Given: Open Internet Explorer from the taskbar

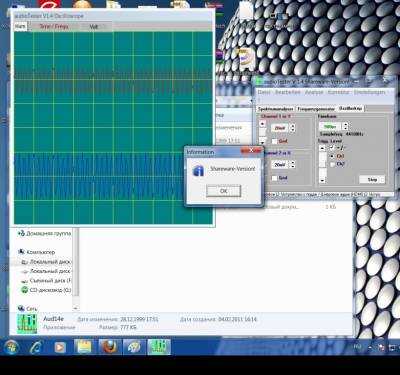Looking at the screenshot, I should (36, 348).
